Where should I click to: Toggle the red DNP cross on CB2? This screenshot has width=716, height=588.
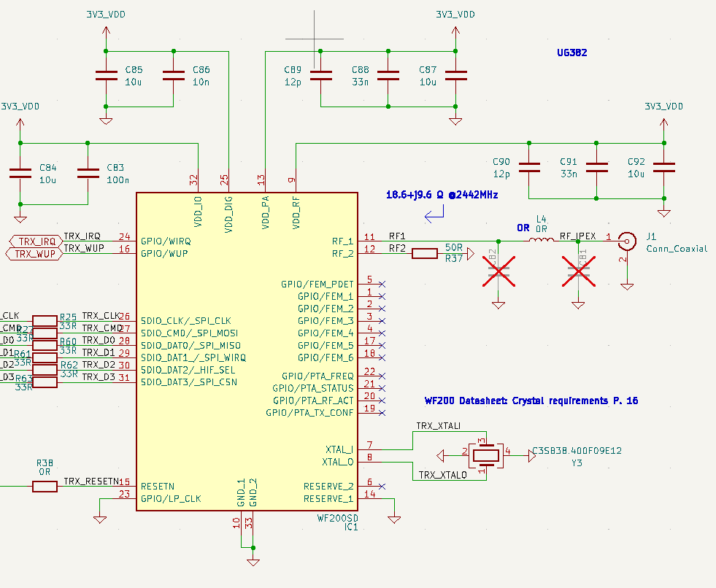[498, 270]
